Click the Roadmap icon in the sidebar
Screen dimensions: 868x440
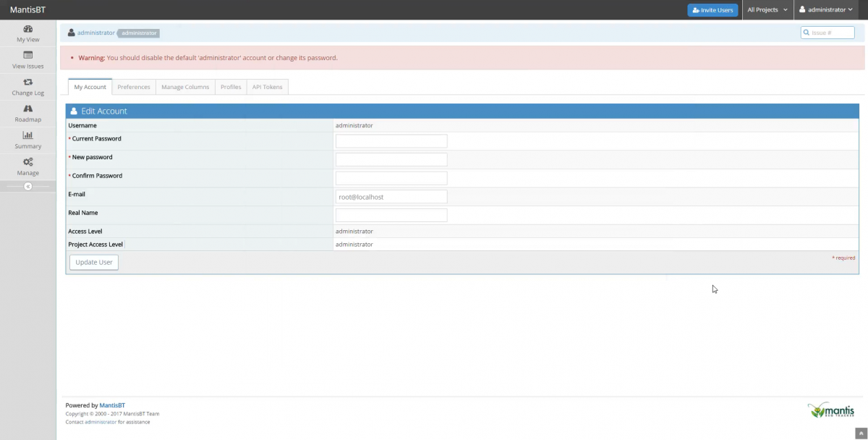tap(27, 113)
